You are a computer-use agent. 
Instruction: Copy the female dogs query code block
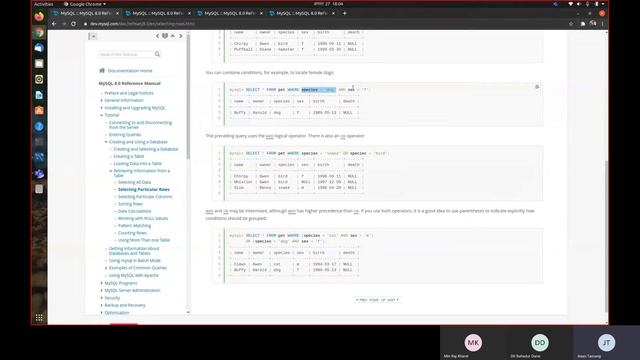pyautogui.click(x=537, y=87)
